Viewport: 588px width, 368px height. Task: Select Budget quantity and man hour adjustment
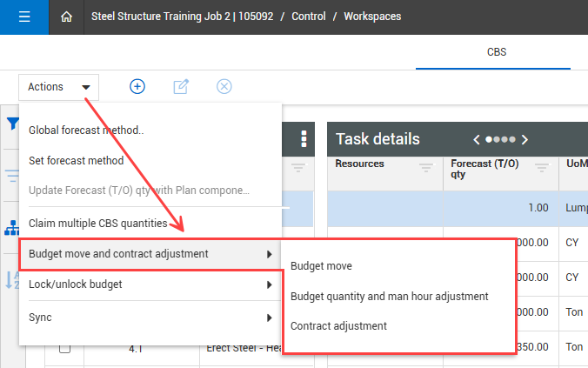coord(389,296)
